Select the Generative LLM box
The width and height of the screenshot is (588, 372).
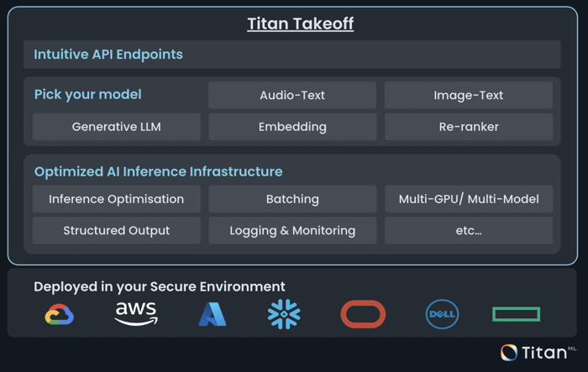point(117,127)
